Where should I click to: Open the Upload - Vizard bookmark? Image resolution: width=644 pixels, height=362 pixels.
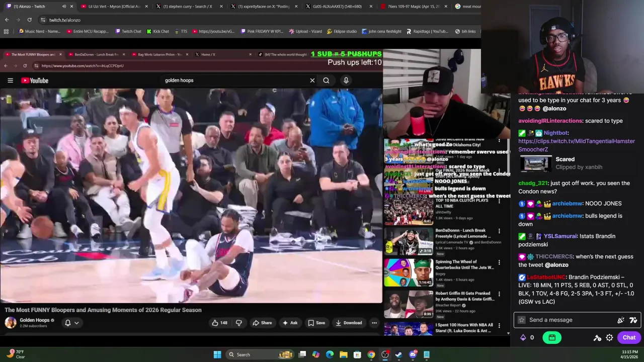[x=305, y=31]
